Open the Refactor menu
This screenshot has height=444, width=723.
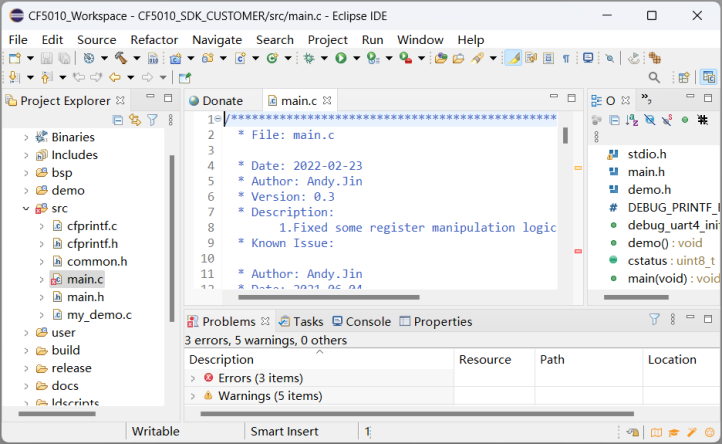tap(154, 39)
